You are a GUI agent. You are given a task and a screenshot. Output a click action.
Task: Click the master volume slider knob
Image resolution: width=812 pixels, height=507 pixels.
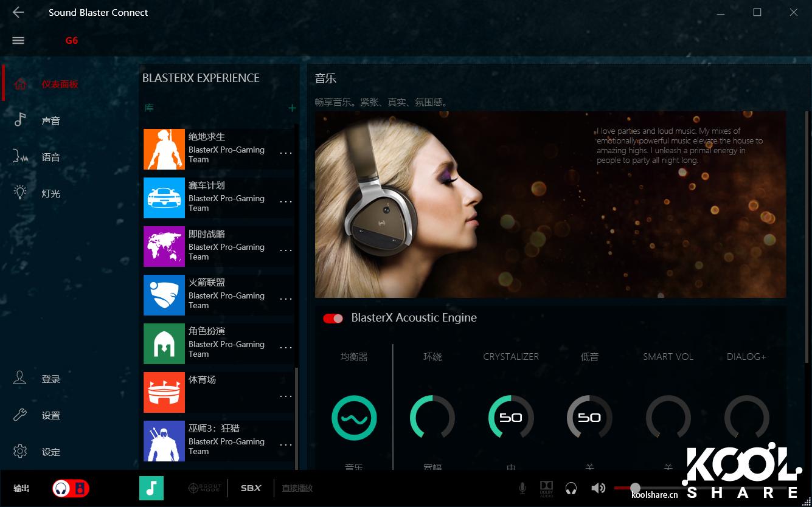(635, 488)
